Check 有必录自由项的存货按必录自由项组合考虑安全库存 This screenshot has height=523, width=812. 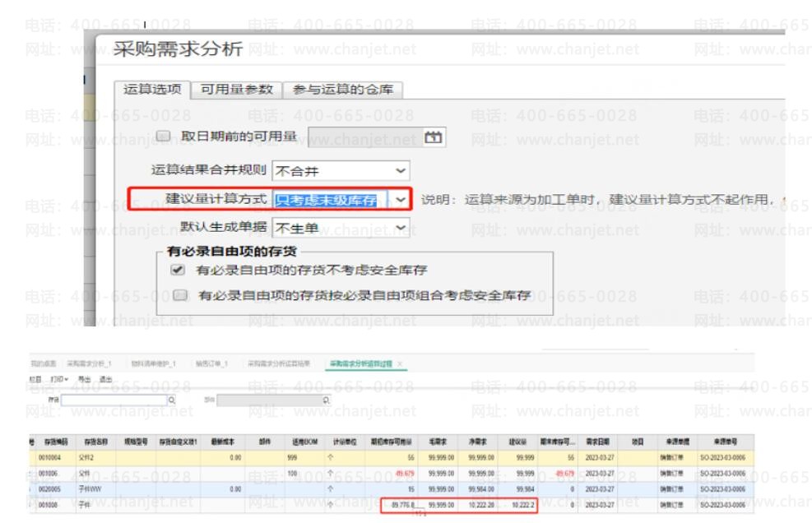pyautogui.click(x=179, y=294)
